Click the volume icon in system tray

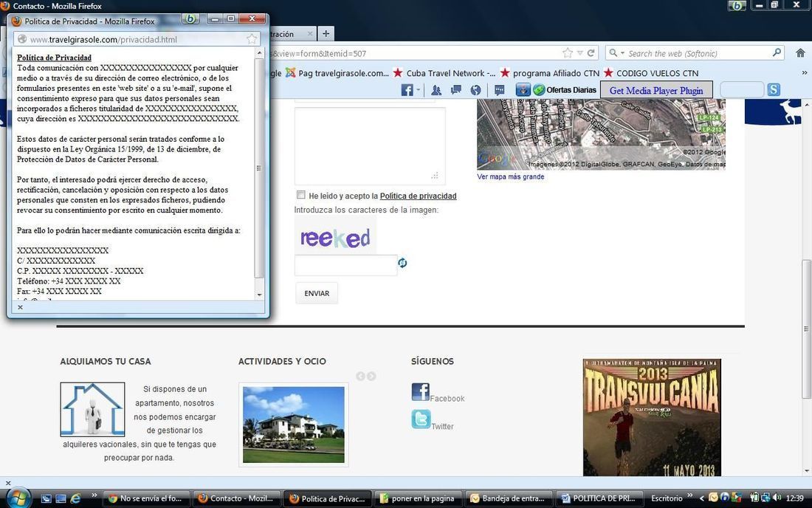pyautogui.click(x=777, y=498)
